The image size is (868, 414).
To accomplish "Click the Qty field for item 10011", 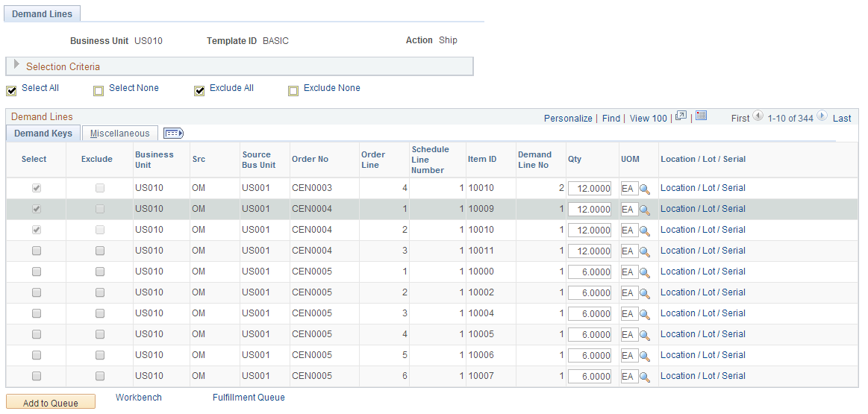I will point(590,251).
